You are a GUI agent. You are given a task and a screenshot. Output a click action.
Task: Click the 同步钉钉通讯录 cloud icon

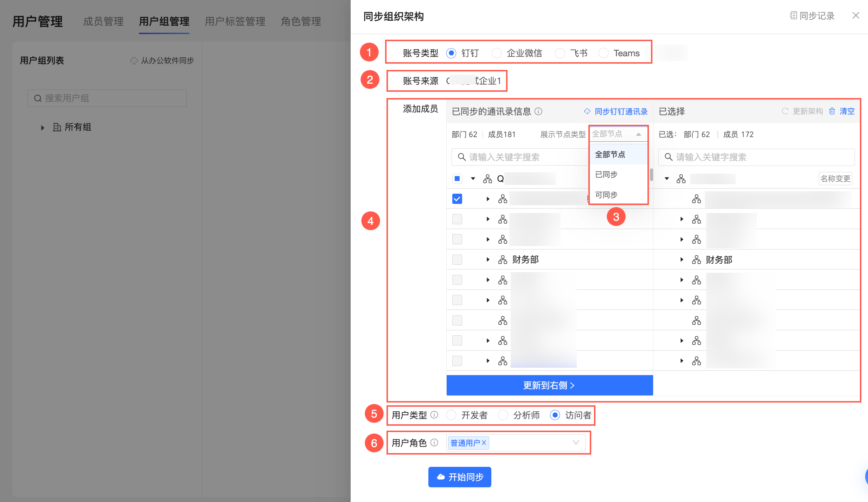(587, 111)
